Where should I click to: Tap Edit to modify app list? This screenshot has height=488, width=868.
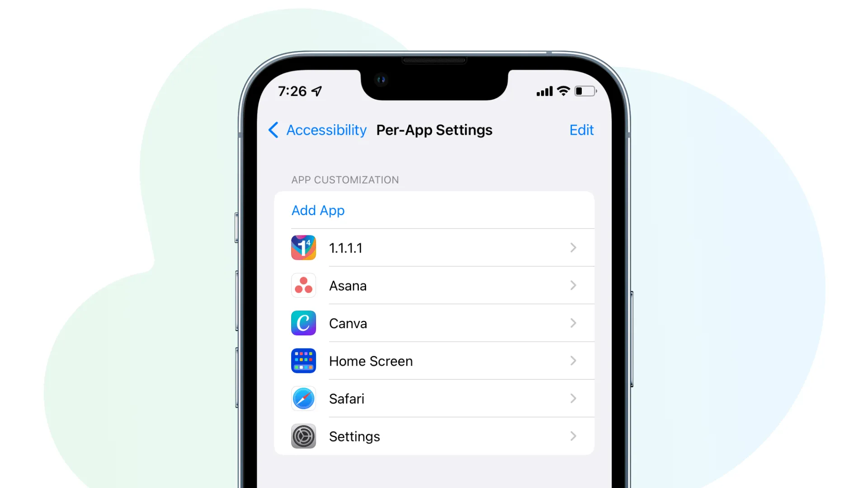point(582,130)
